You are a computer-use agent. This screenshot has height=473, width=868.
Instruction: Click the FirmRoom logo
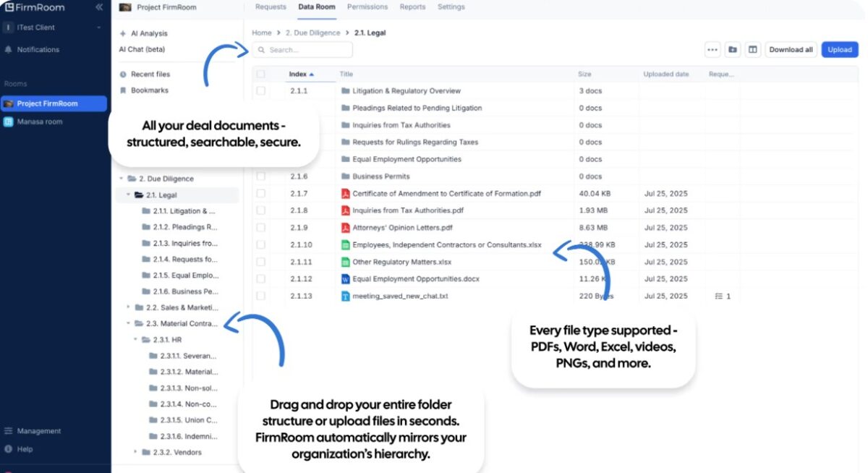pos(34,7)
